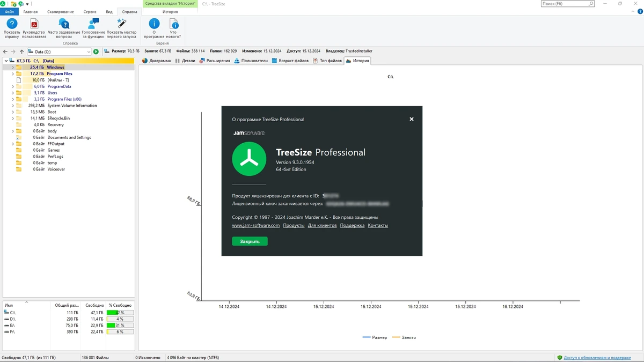Open the Data (C:) drive combo box
Viewport: 644px width, 362px height.
tap(60, 51)
